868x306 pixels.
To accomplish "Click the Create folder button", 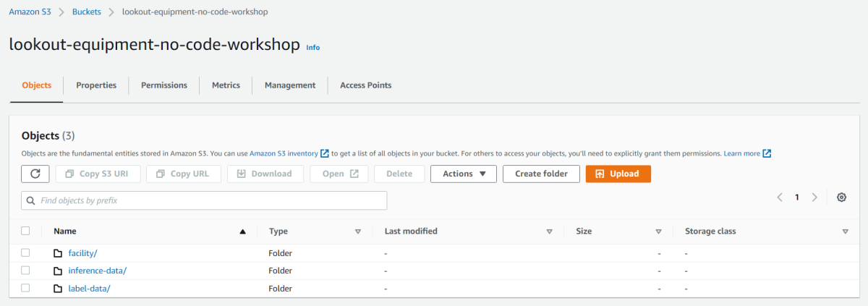I will [541, 174].
